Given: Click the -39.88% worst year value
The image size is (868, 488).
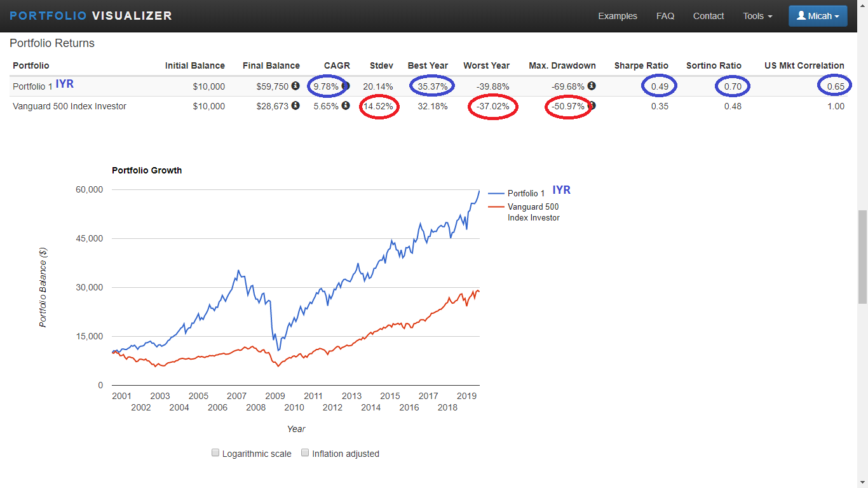Looking at the screenshot, I should (492, 86).
